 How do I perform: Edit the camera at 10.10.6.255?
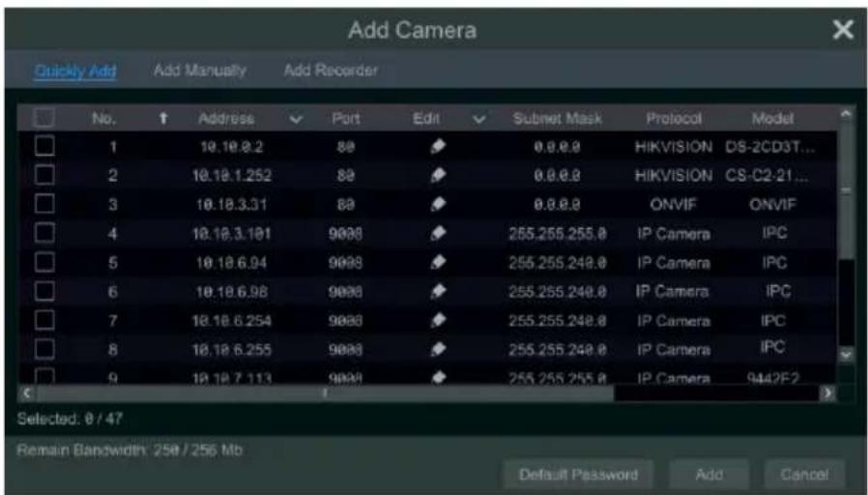point(437,349)
